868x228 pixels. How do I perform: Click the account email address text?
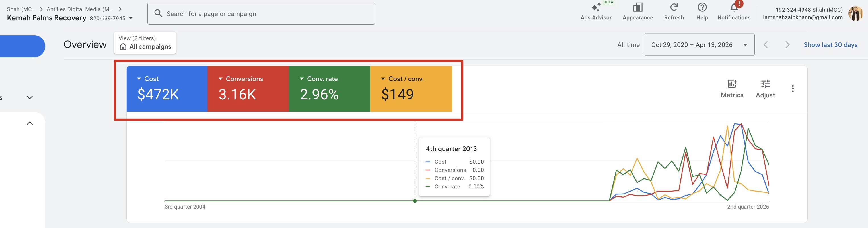[803, 17]
